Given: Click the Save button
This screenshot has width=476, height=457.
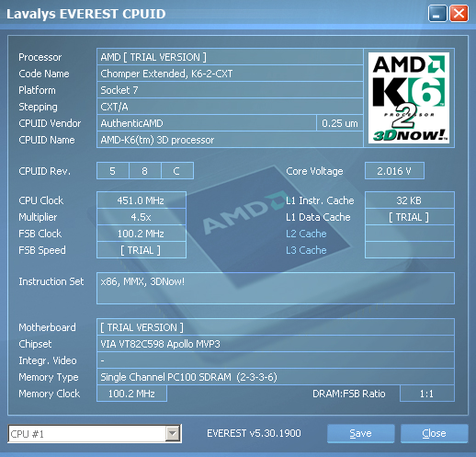Looking at the screenshot, I should click(x=360, y=433).
